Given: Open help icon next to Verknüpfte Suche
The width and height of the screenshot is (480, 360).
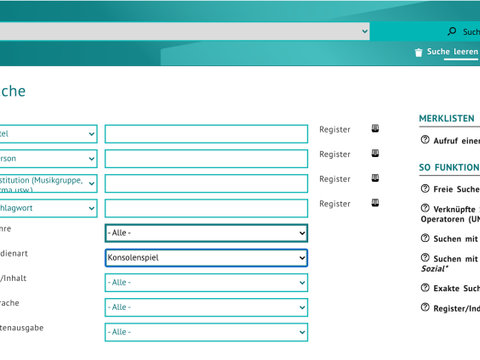Looking at the screenshot, I should coord(425,209).
